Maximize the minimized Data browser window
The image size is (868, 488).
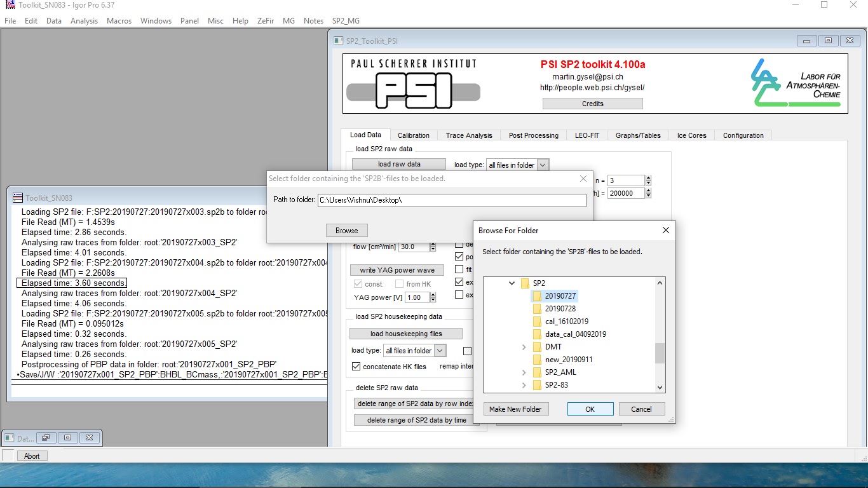click(67, 438)
